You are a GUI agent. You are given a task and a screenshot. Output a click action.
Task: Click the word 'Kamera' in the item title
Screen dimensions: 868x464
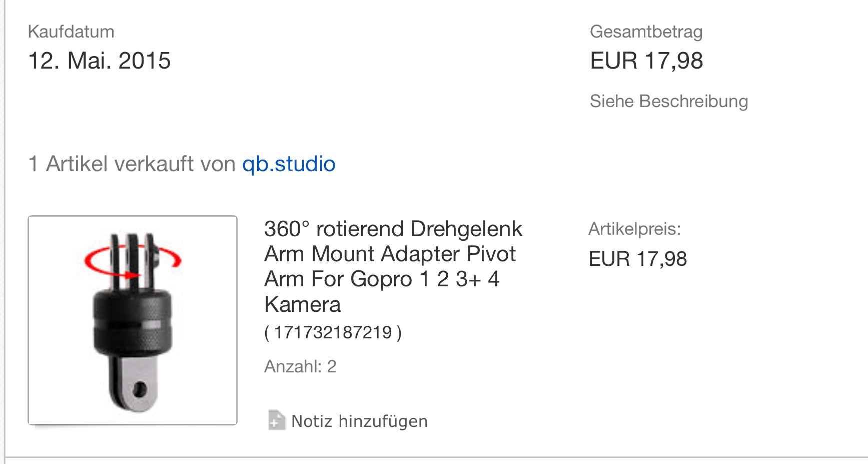pyautogui.click(x=303, y=304)
